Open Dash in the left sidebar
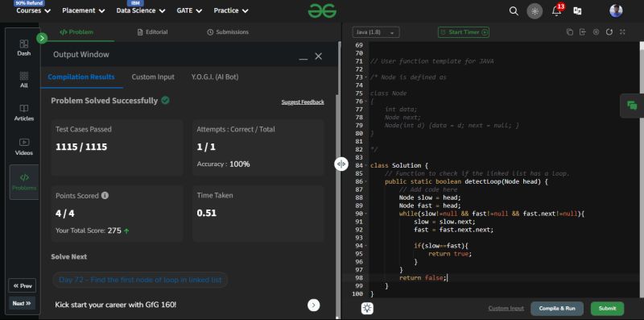Viewport: 644px width, 320px height. pos(24,48)
